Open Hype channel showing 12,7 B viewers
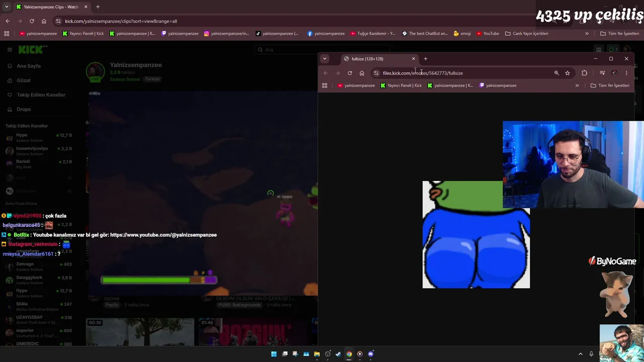644x362 pixels. [x=39, y=137]
